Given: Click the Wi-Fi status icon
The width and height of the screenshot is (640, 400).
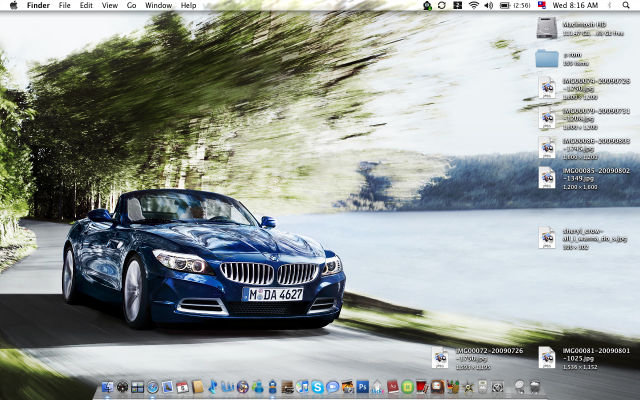Looking at the screenshot, I should point(473,5).
